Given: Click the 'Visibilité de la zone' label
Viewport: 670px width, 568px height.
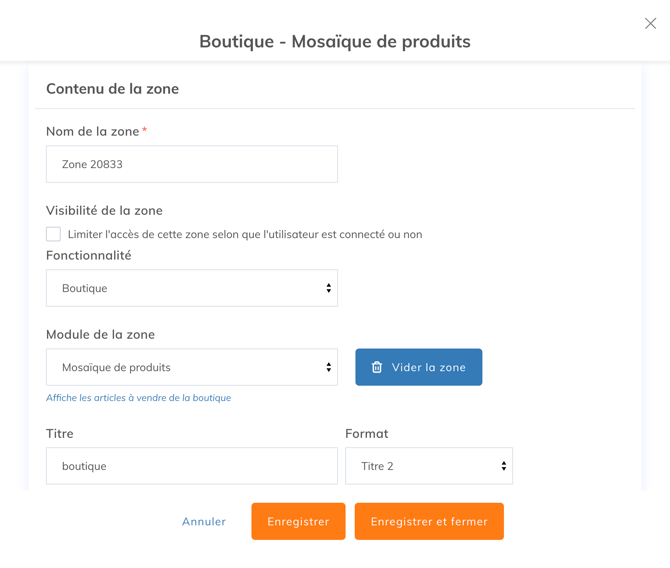Looking at the screenshot, I should point(104,210).
